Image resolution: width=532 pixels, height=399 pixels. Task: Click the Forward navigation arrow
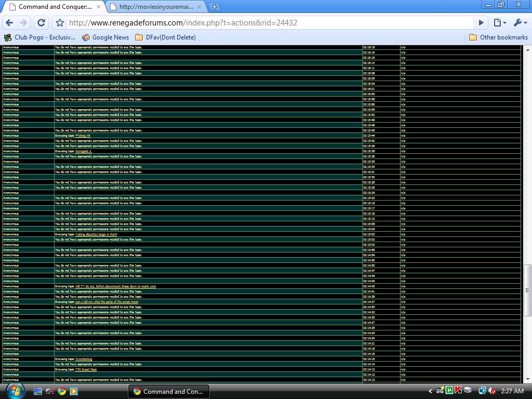[x=23, y=22]
